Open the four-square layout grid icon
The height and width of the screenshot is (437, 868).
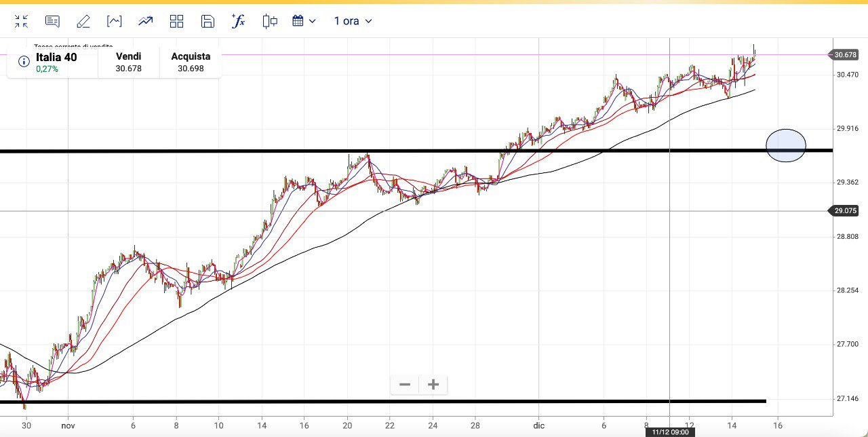pos(176,21)
